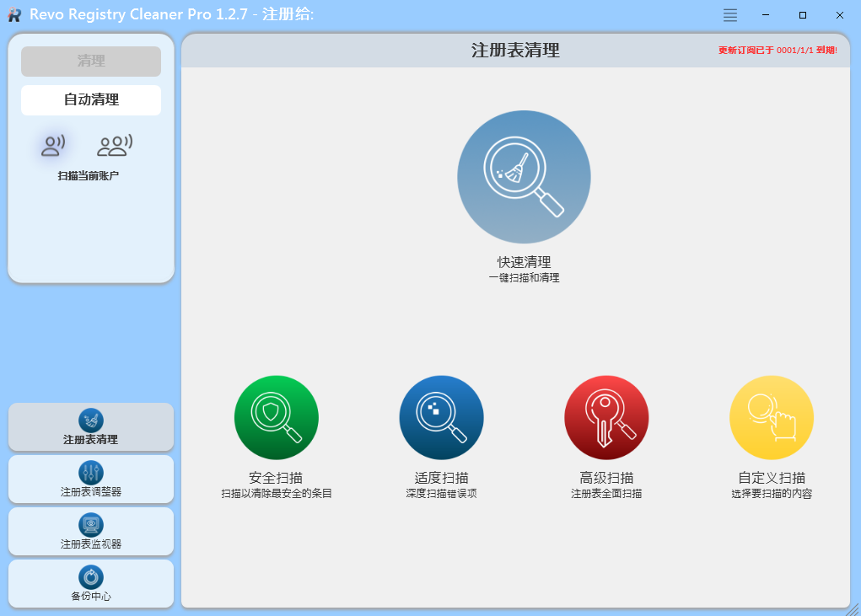Click the Revo logo in the title bar

coord(13,14)
